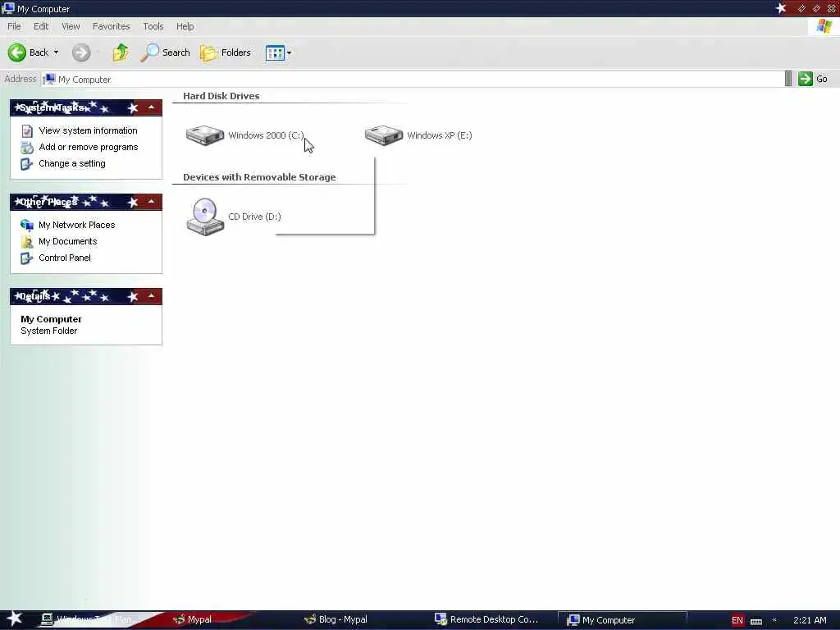Click the View system information icon
The height and width of the screenshot is (630, 840).
27,130
